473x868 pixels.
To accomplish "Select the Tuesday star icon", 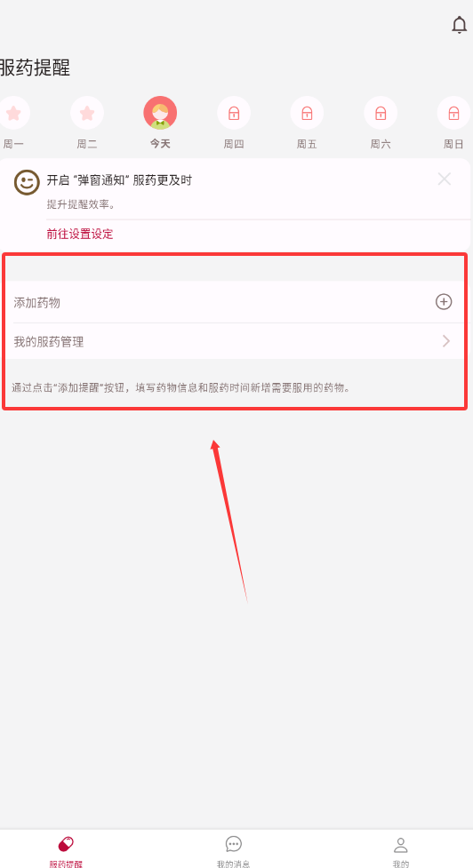I will point(87,113).
